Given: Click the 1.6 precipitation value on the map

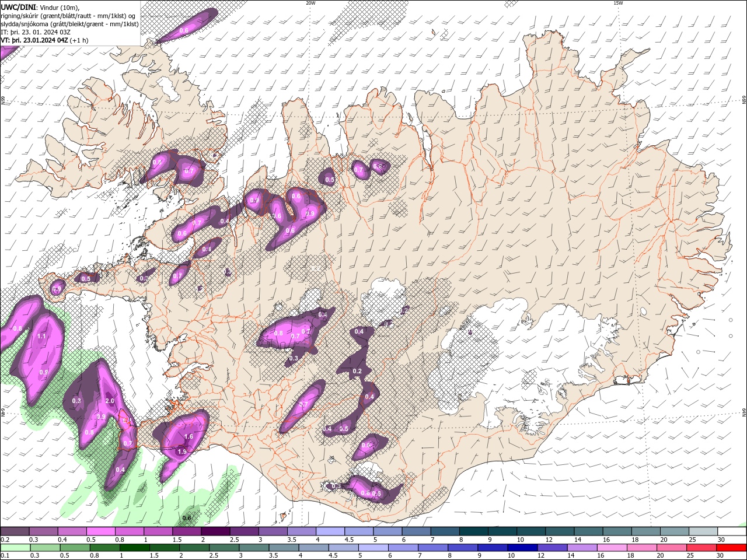Looking at the screenshot, I should tap(189, 436).
